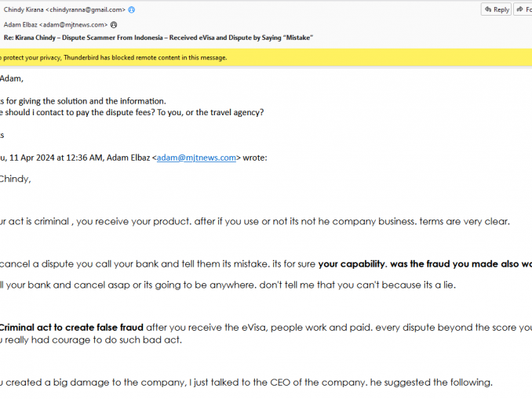Click the bold text 'your capability'
The height and width of the screenshot is (399, 532).
pos(352,264)
